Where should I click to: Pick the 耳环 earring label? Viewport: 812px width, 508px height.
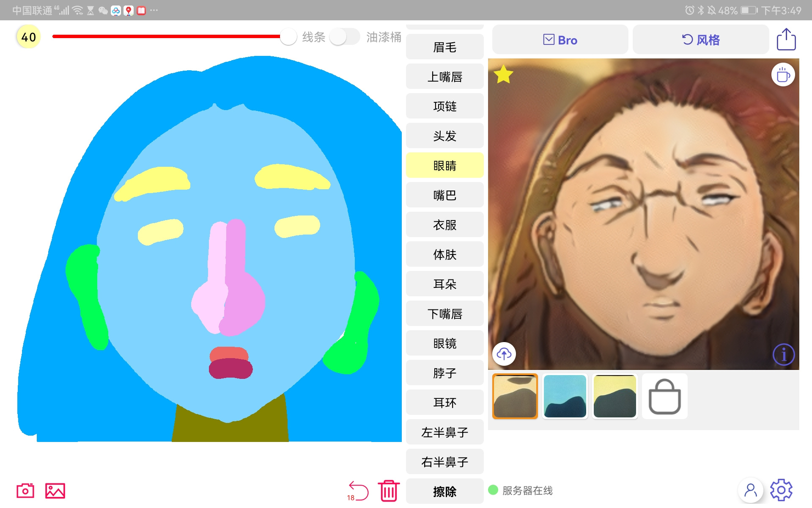[445, 403]
